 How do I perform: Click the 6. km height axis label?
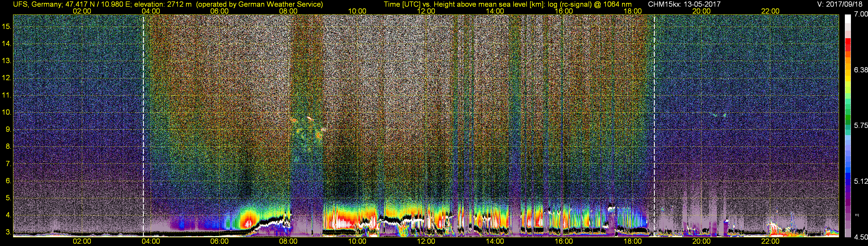coord(8,181)
